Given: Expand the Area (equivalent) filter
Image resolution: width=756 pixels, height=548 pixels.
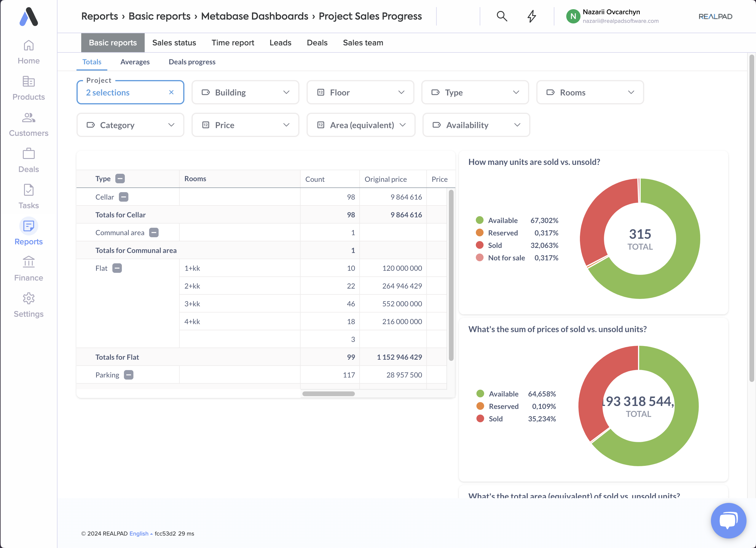Looking at the screenshot, I should [361, 125].
